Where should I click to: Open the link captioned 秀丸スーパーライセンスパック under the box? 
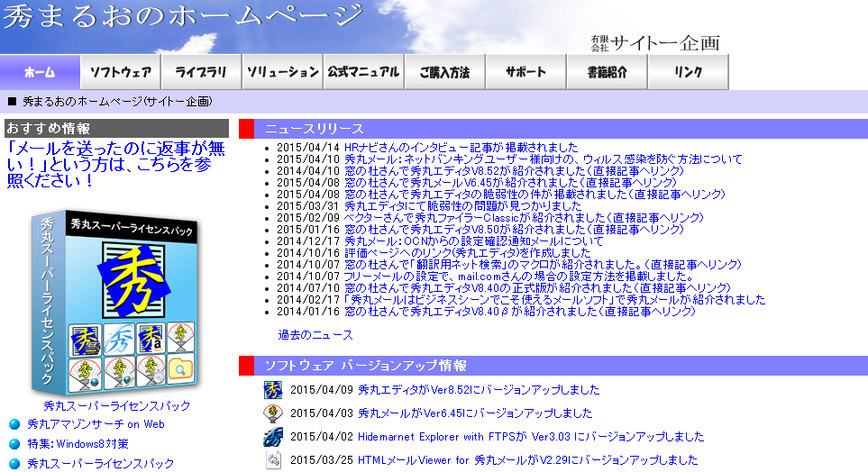pyautogui.click(x=117, y=405)
